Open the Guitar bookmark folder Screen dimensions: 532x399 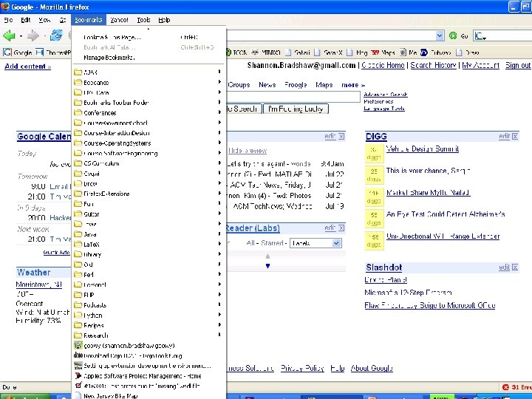[x=148, y=214]
